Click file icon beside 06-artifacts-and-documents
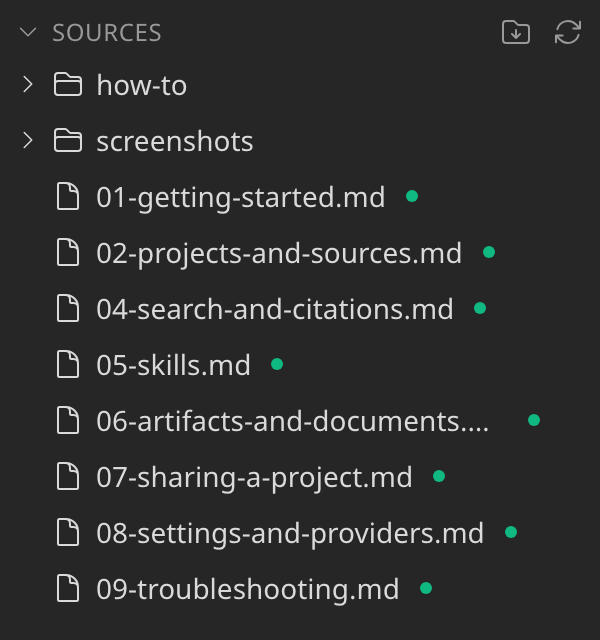 (x=68, y=420)
